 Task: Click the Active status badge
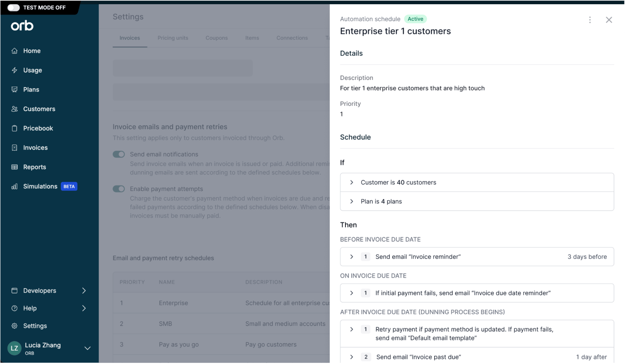[x=415, y=19]
